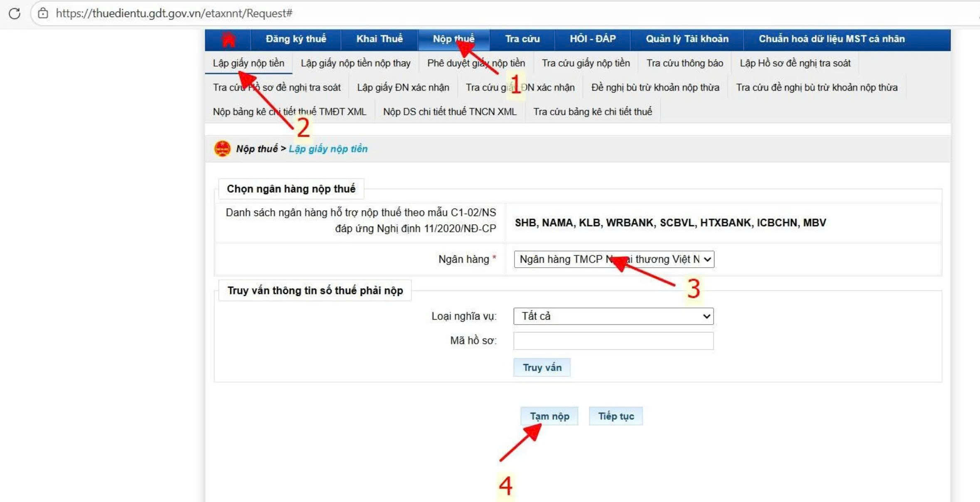Click the Tiếp tục button

(616, 416)
